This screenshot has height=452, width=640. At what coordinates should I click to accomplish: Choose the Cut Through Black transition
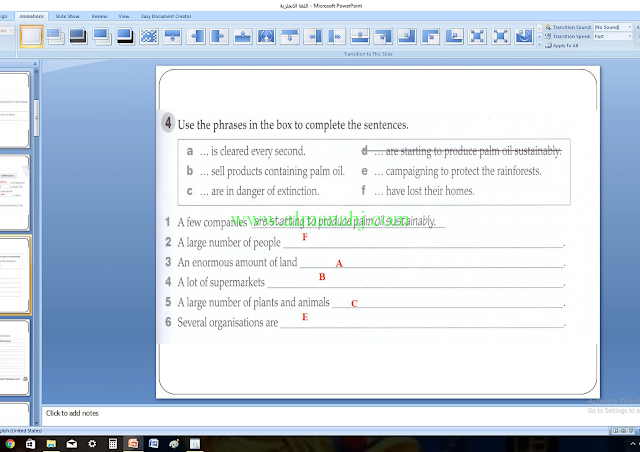[x=125, y=36]
